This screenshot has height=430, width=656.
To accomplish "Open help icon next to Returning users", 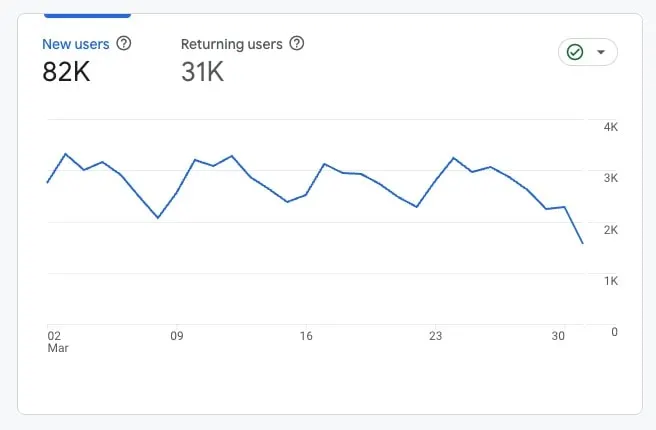I will (x=297, y=43).
